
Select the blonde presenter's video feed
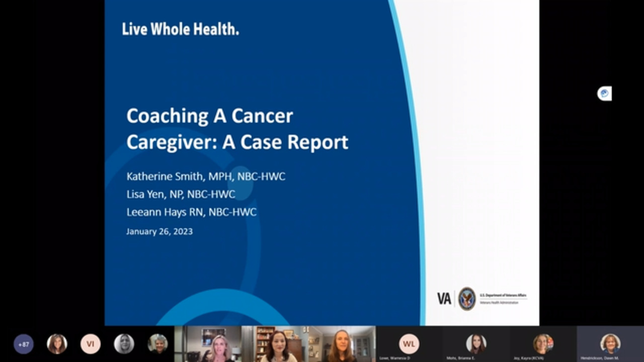coord(208,344)
